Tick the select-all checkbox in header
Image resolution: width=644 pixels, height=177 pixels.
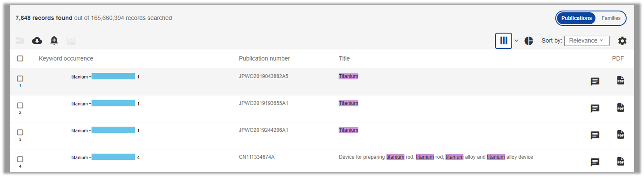tap(20, 58)
